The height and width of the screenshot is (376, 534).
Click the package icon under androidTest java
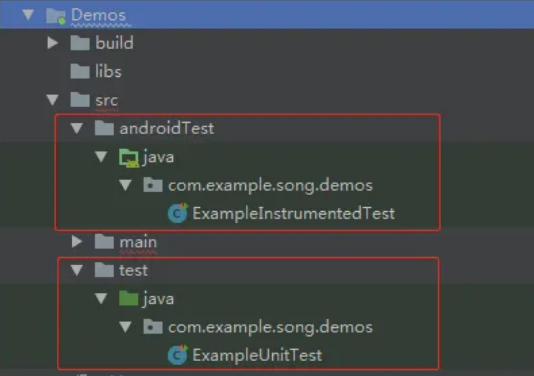coord(153,185)
